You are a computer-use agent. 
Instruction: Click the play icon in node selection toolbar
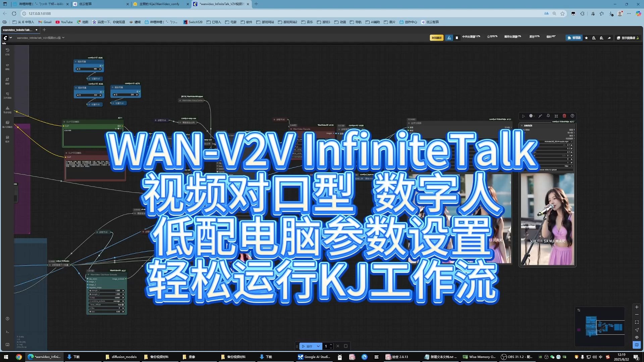point(523,116)
